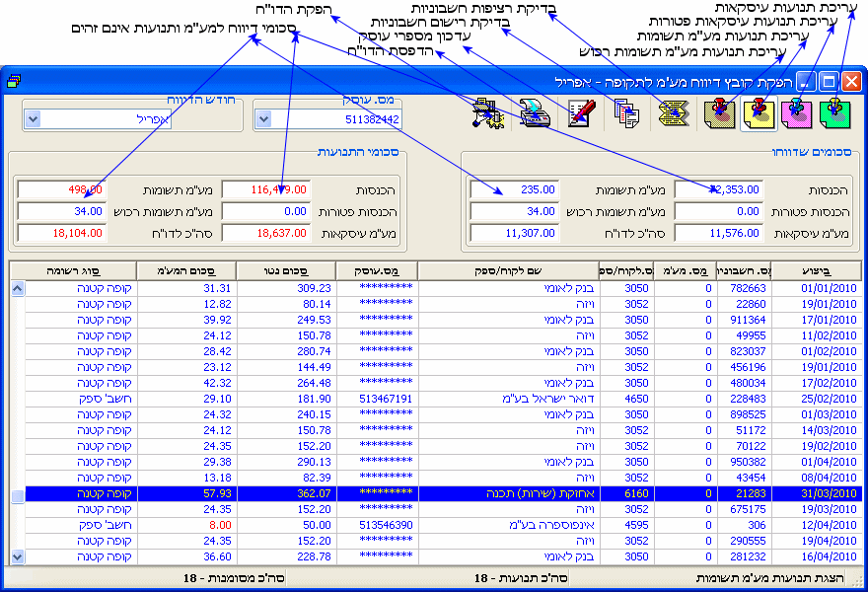Click the table's scroll down arrow

(18, 556)
